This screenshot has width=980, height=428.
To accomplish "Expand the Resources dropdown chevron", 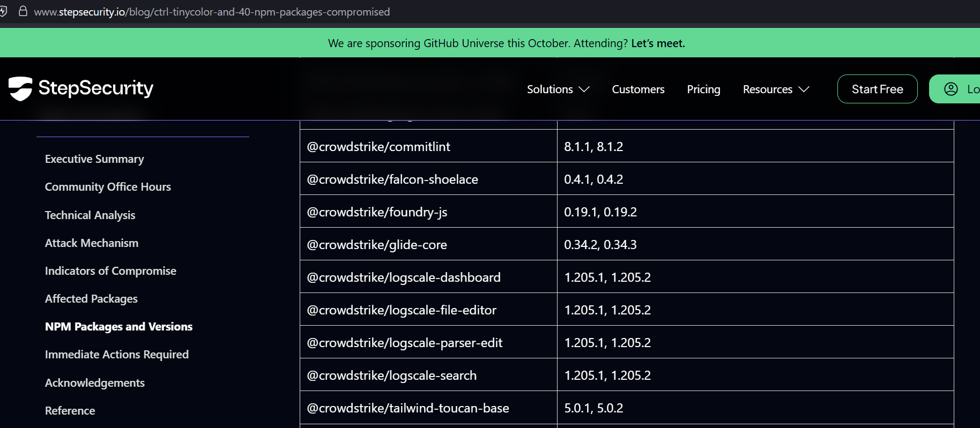I will coord(804,89).
